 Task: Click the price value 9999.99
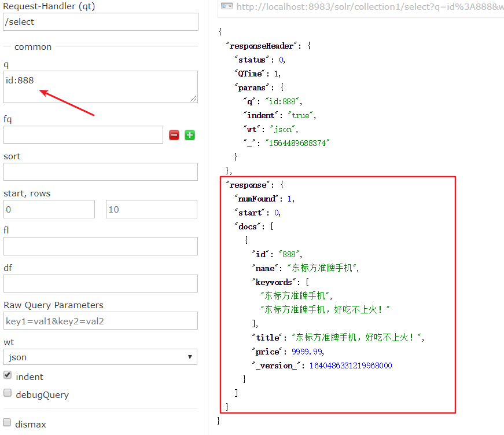point(307,352)
